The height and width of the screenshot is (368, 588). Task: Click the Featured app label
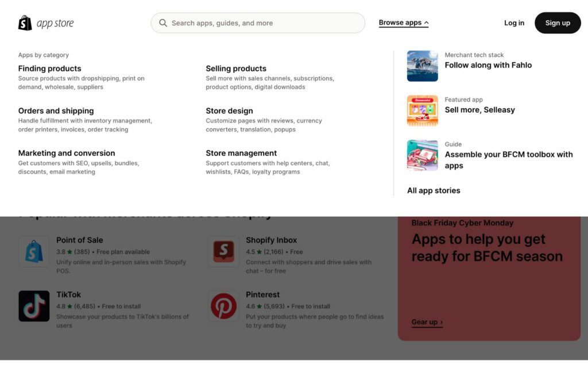[463, 99]
